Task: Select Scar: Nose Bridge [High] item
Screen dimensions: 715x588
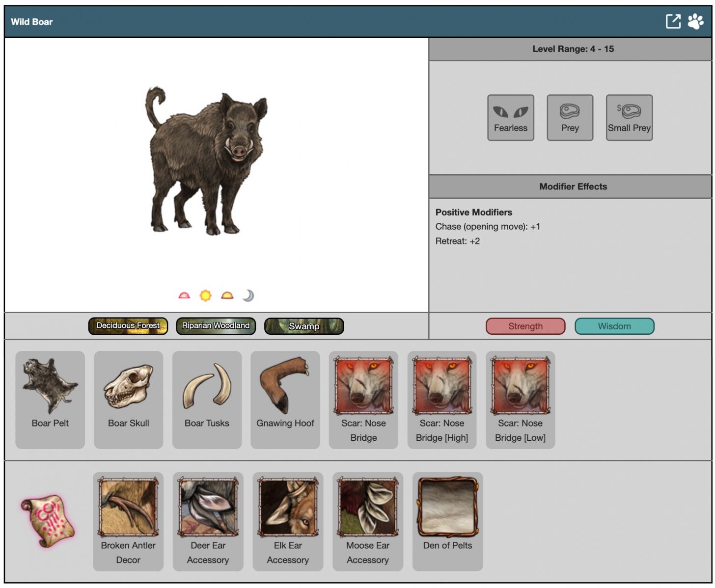Action: coord(441,400)
